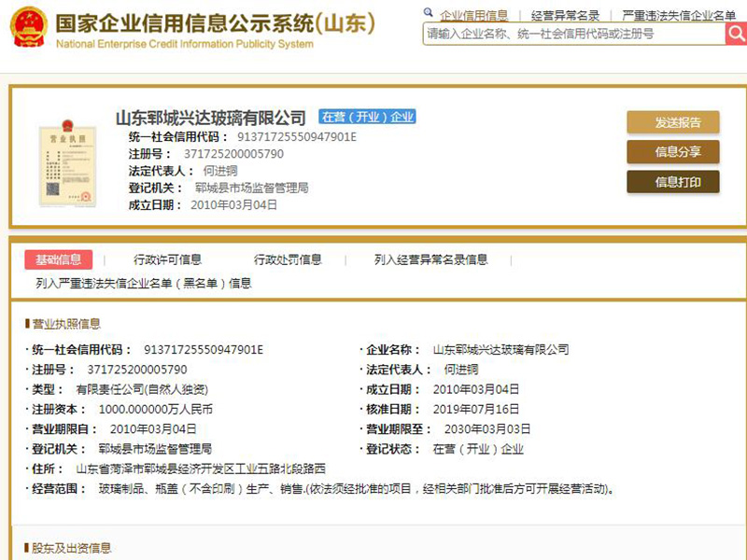Click the national emblem logo
This screenshot has width=747, height=560.
(x=28, y=29)
